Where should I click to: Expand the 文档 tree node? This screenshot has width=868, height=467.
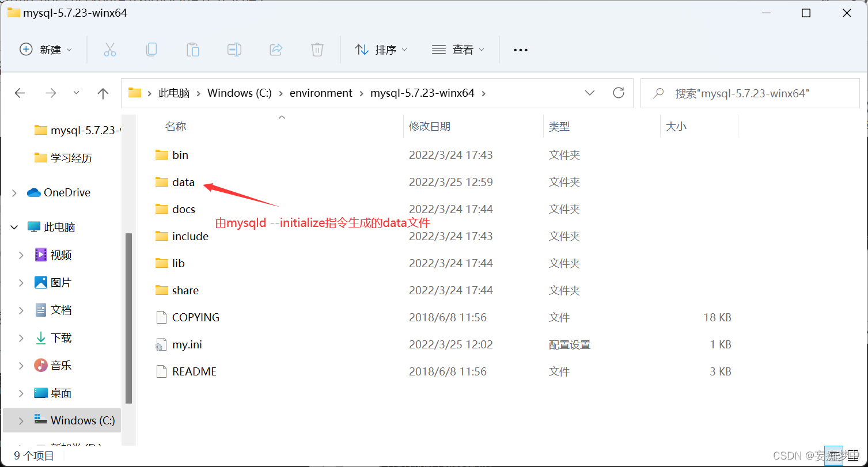pyautogui.click(x=21, y=310)
